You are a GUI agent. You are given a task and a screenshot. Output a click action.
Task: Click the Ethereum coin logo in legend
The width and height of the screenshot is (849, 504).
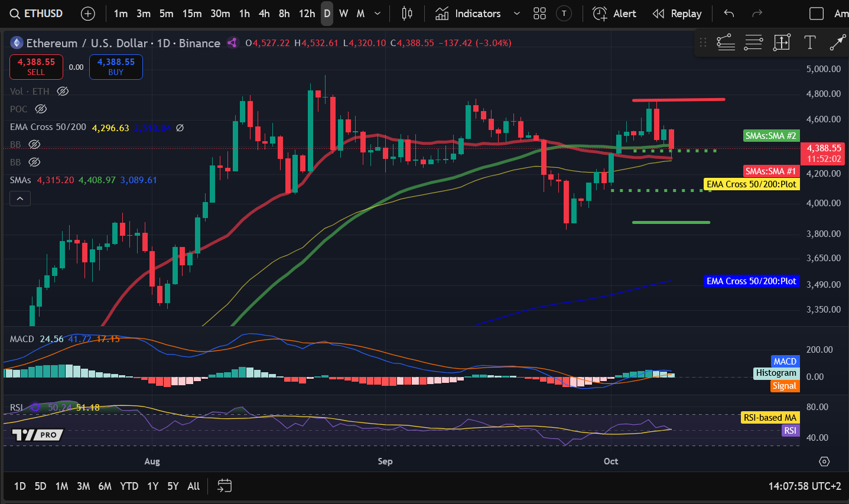tap(17, 43)
